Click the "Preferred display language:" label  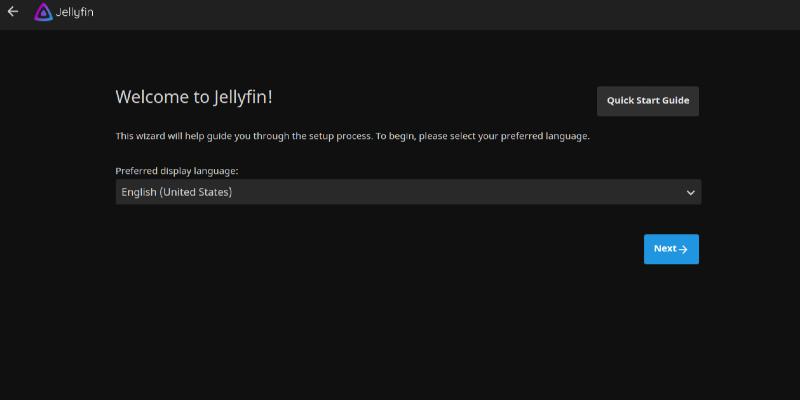[x=177, y=171]
